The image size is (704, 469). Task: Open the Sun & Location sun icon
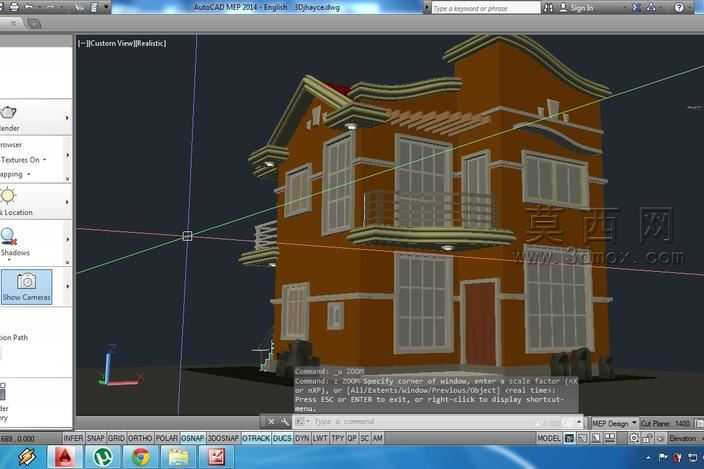[7, 196]
